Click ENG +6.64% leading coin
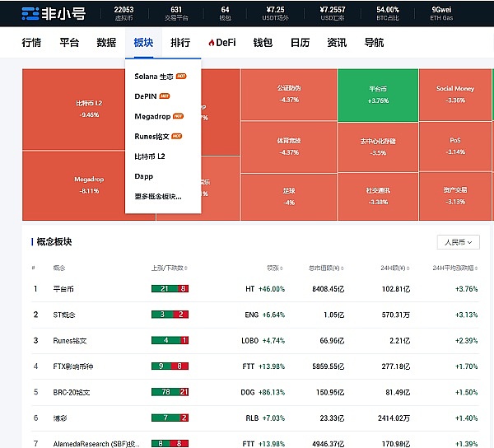Screen dimensions: 494x448 264,315
